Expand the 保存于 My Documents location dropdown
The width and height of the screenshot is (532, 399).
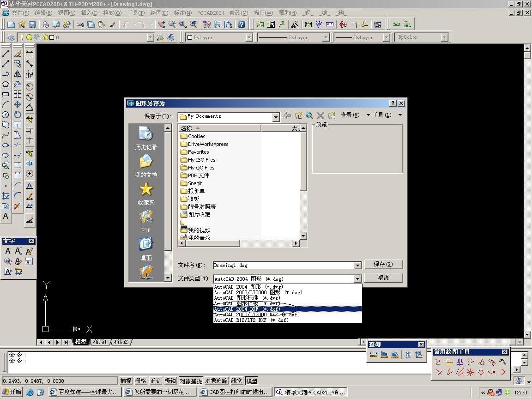coord(276,117)
